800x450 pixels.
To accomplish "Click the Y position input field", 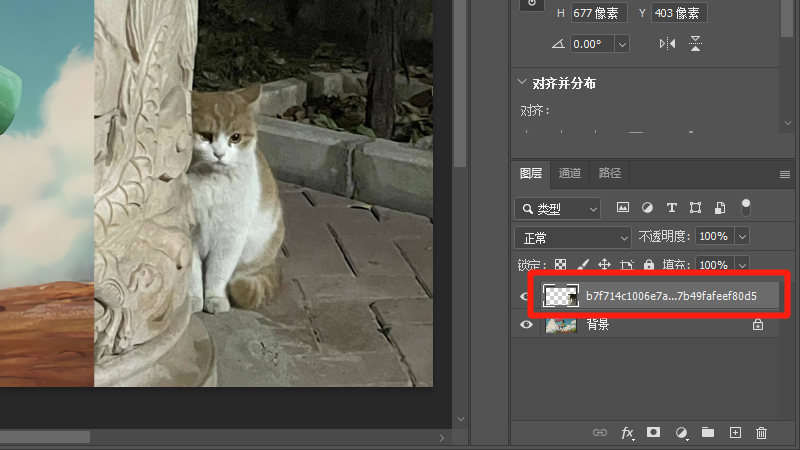I will 679,13.
